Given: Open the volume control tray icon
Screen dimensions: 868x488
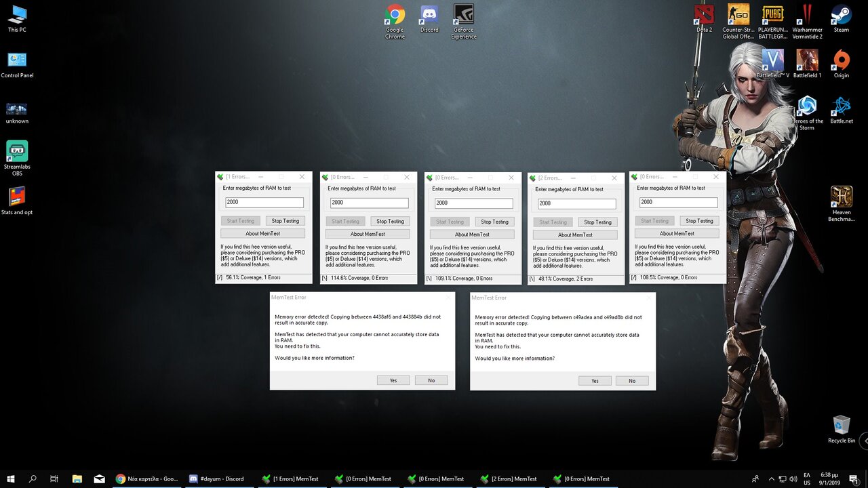Looking at the screenshot, I should click(x=793, y=479).
